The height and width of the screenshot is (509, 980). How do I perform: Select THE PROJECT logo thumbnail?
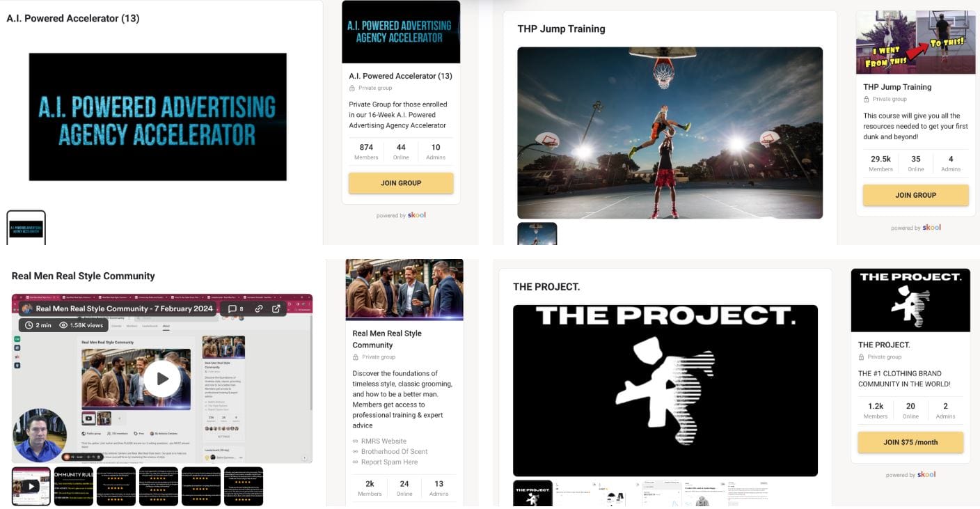click(x=532, y=493)
